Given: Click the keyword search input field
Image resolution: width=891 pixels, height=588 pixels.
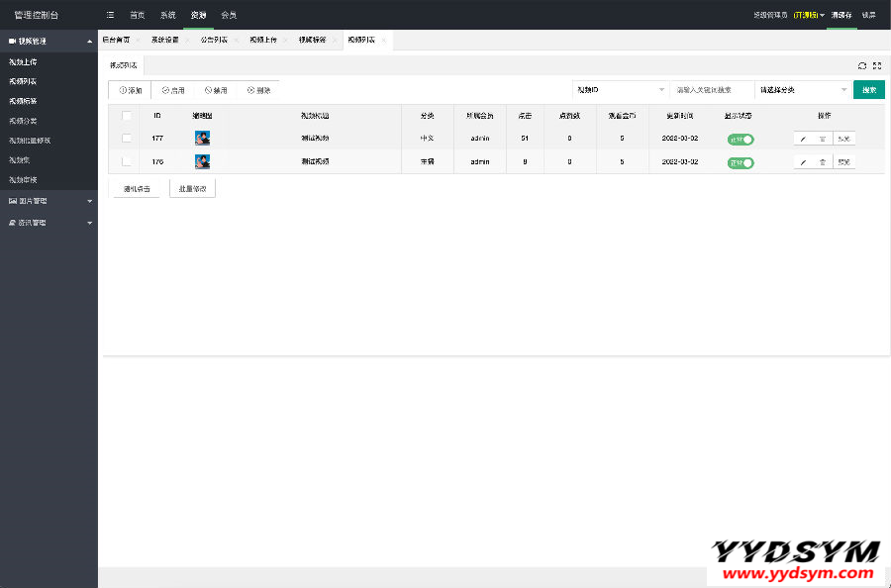Looking at the screenshot, I should pyautogui.click(x=711, y=90).
